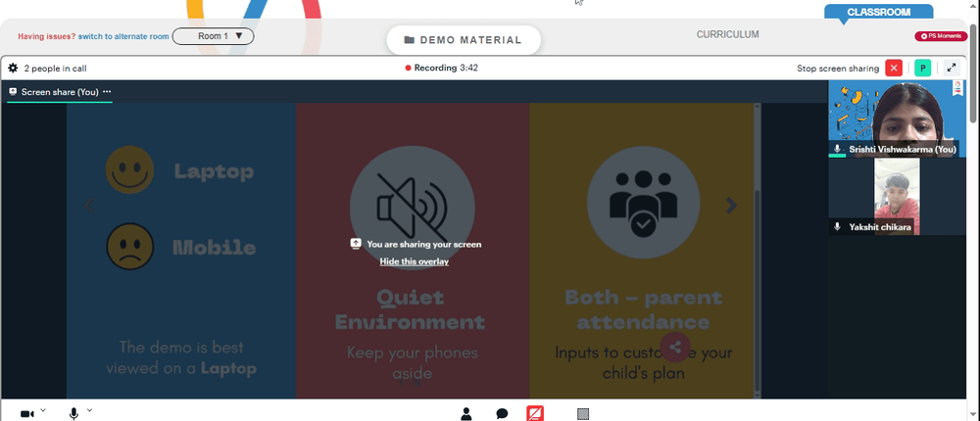The image size is (980, 421).
Task: Go to next slide with right arrow
Action: pos(731,205)
